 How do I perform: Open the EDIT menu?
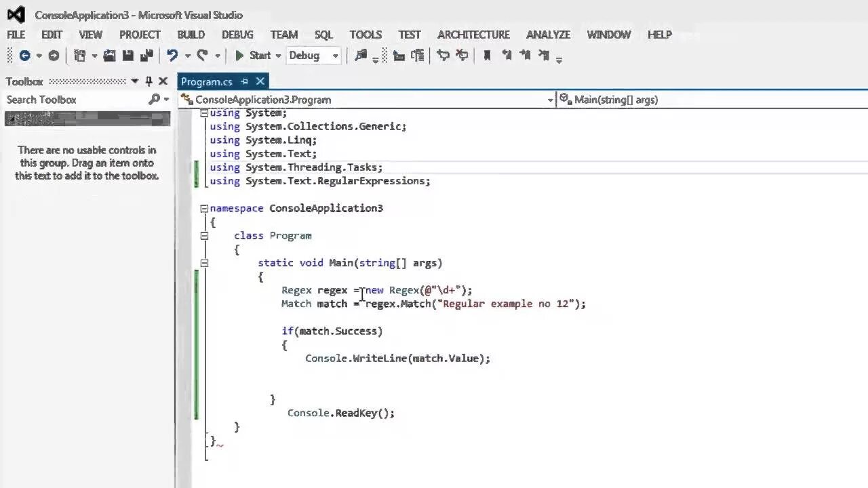[x=52, y=35]
